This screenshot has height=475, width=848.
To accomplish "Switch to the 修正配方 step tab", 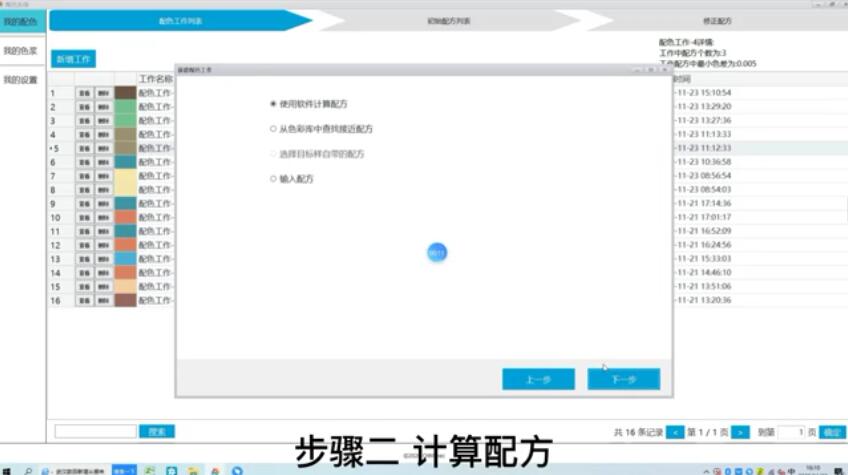I will click(x=717, y=21).
